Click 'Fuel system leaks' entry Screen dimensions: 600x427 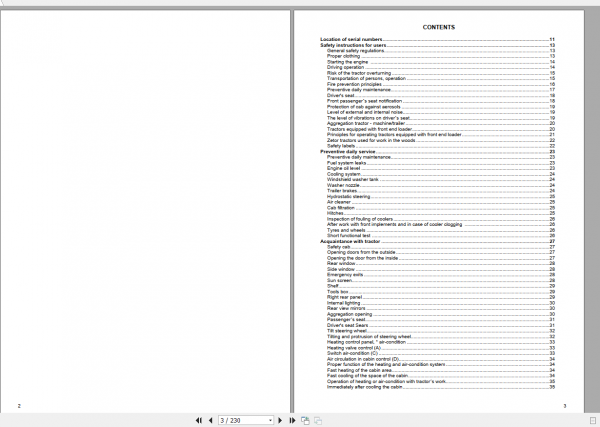pyautogui.click(x=346, y=163)
